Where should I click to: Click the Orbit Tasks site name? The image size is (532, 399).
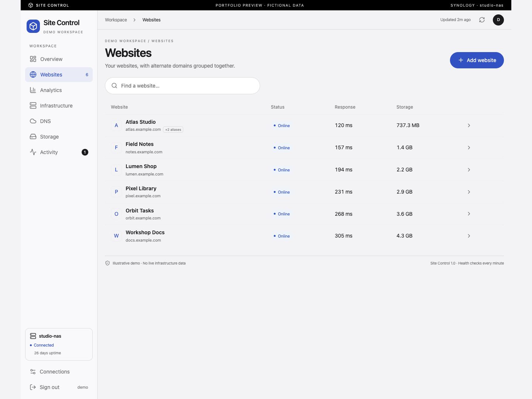coord(140,211)
